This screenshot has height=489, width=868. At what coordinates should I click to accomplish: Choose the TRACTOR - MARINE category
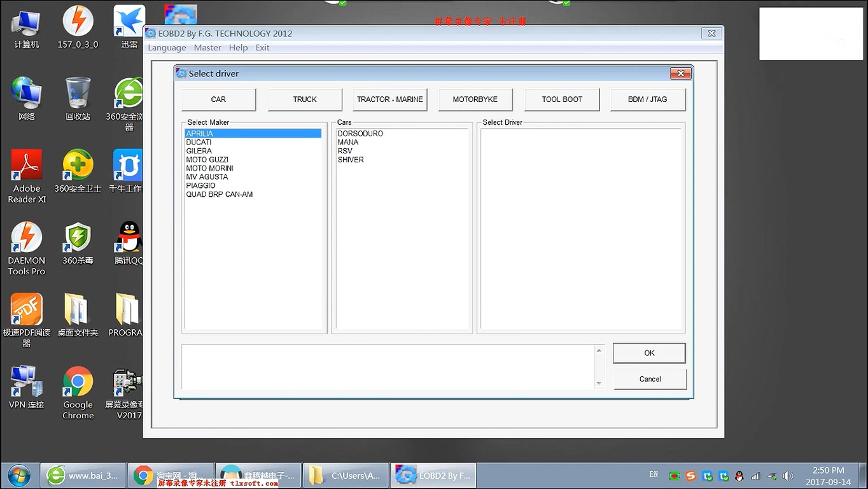(389, 99)
